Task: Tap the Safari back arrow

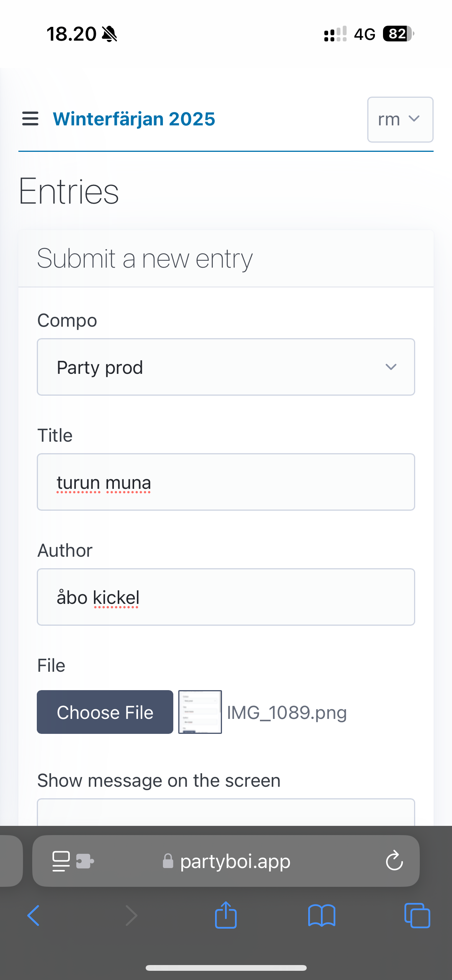Action: (33, 916)
